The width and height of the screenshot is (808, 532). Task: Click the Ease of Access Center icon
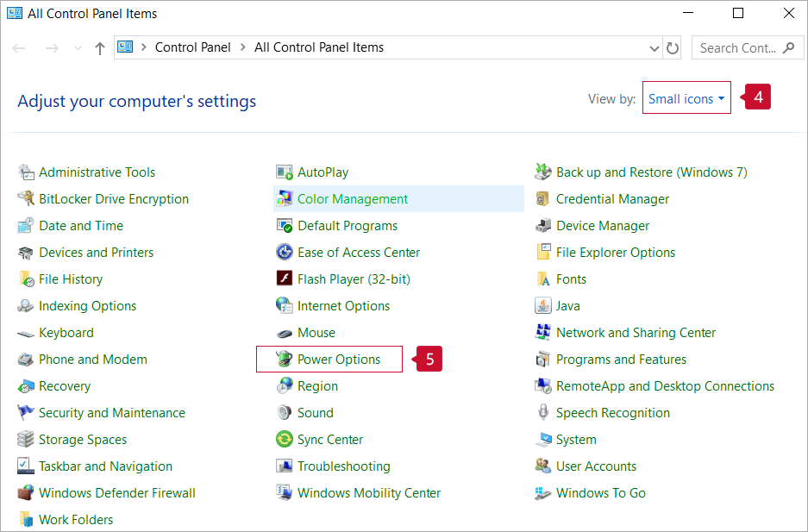(x=284, y=253)
